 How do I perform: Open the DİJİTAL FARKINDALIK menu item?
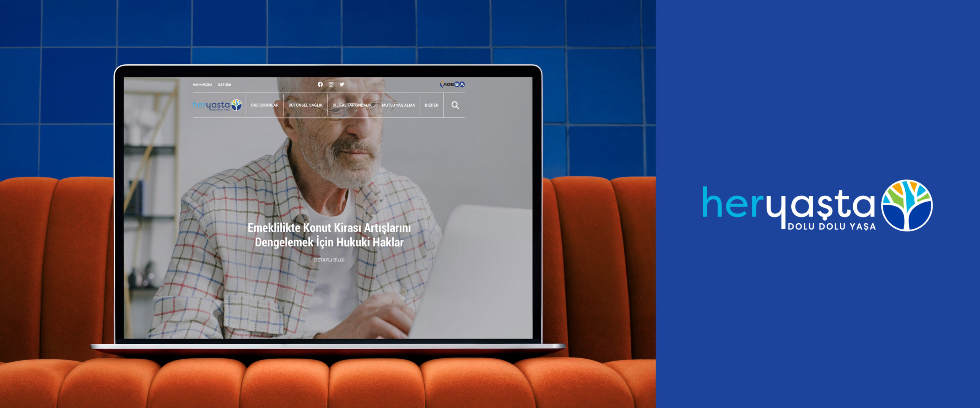[x=352, y=105]
